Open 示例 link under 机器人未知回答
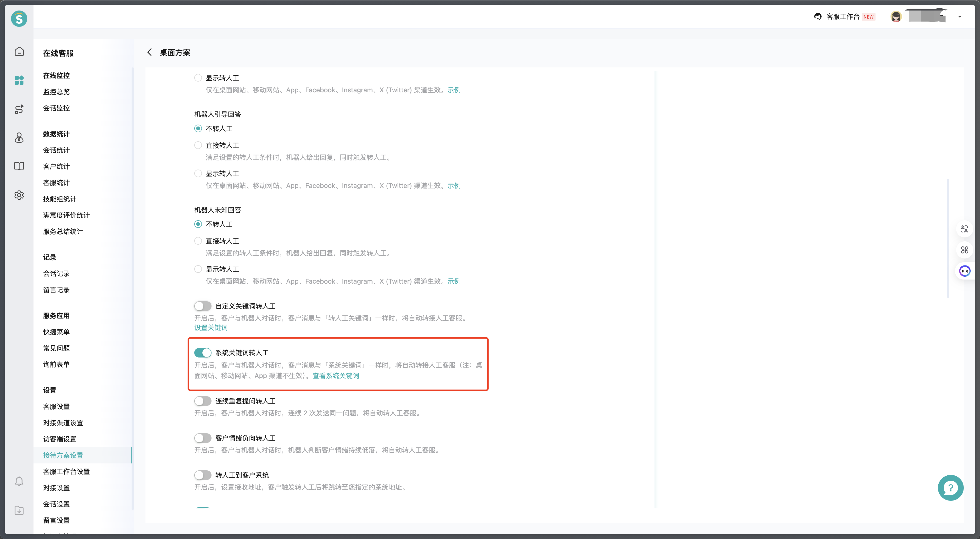Screen dimensions: 980x539 pyautogui.click(x=454, y=281)
